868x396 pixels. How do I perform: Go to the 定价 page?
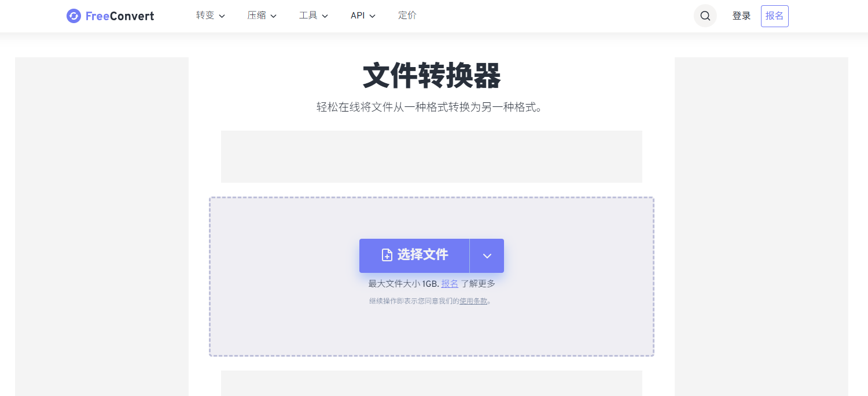pos(407,16)
